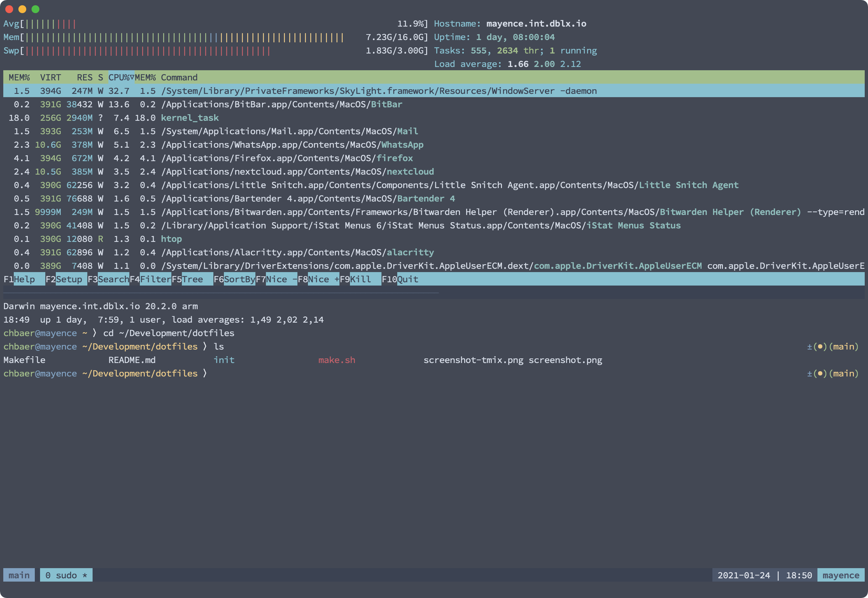Select the kernel_task process row
This screenshot has width=868, height=598.
click(190, 118)
